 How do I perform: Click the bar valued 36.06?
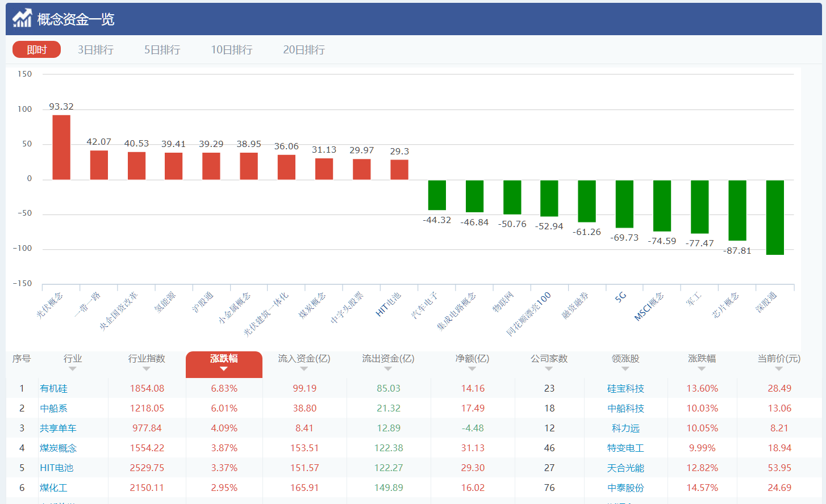click(286, 167)
